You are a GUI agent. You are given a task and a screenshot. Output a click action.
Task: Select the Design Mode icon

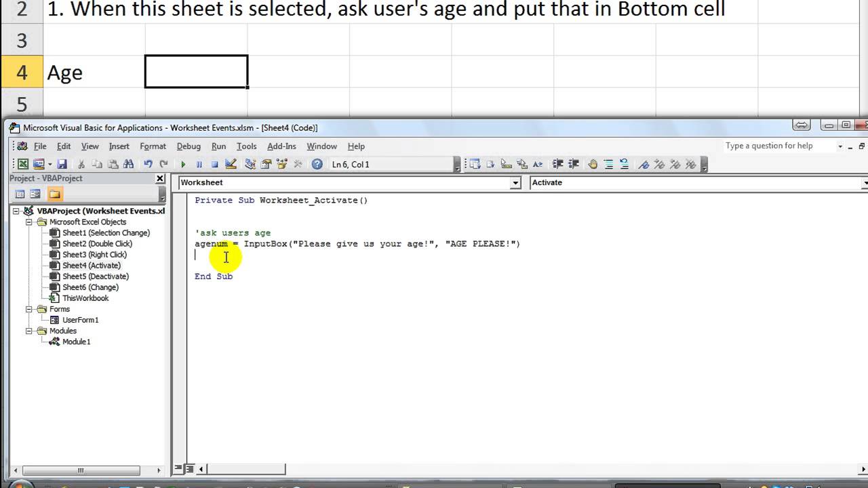pyautogui.click(x=231, y=164)
